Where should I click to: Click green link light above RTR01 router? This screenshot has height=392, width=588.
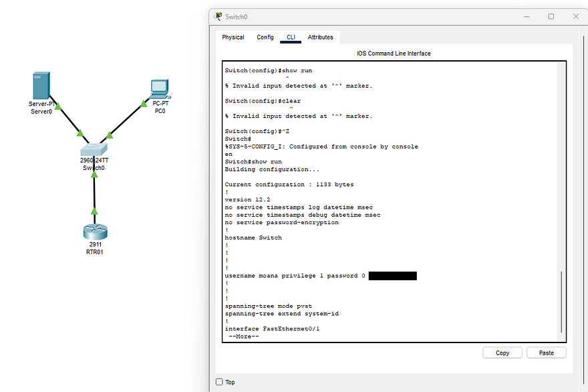[94, 211]
